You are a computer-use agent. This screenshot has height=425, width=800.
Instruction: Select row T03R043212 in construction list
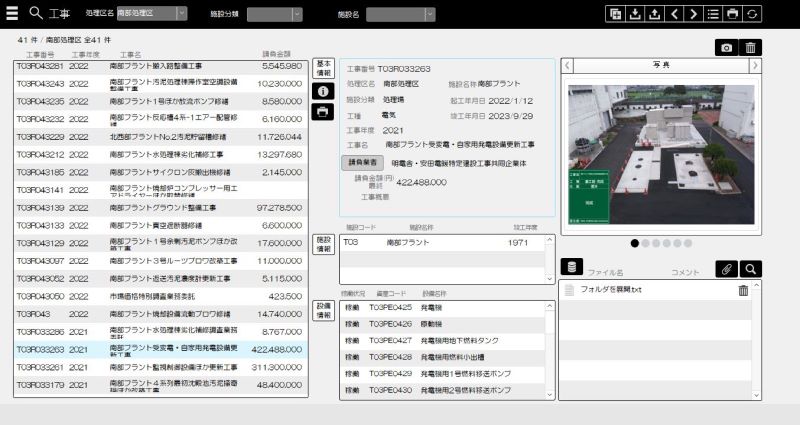point(161,155)
